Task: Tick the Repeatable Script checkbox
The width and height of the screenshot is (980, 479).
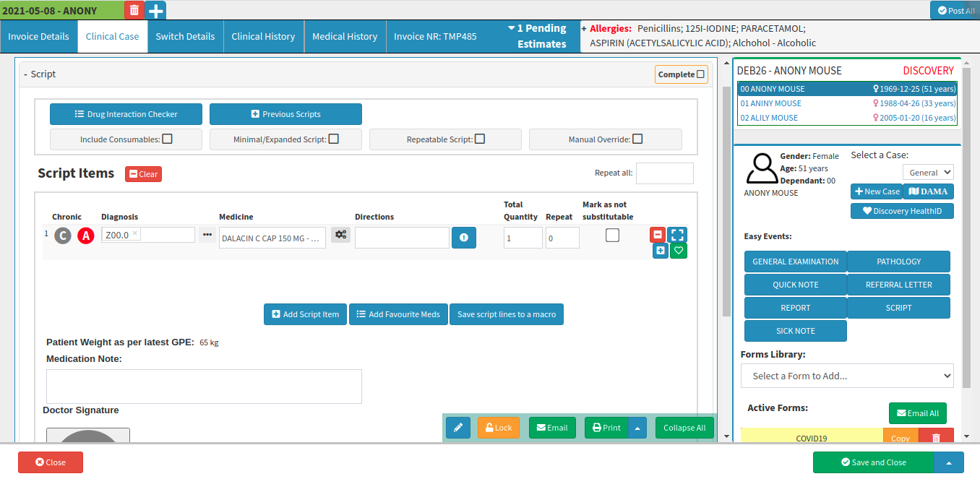Action: [x=480, y=139]
